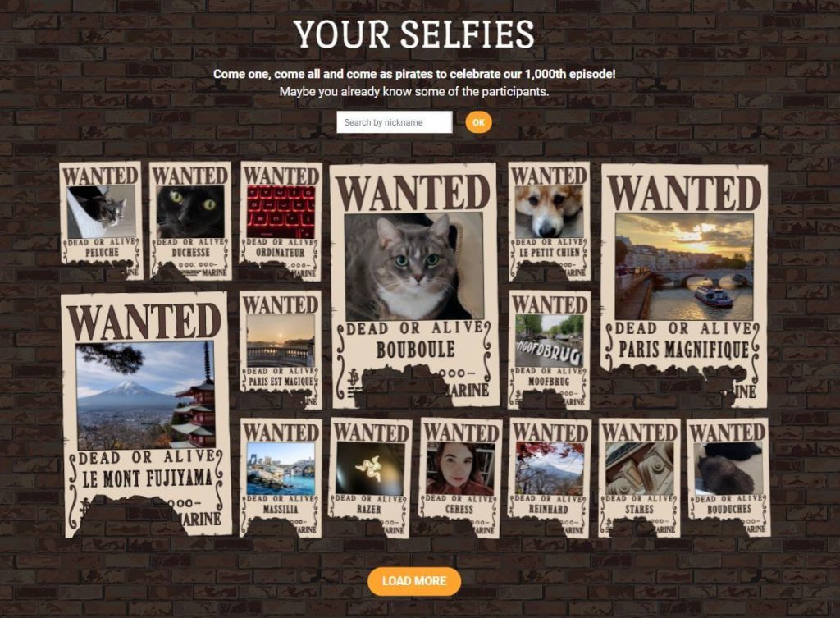Select the Razer logo poster
The width and height of the screenshot is (840, 618).
[x=370, y=478]
